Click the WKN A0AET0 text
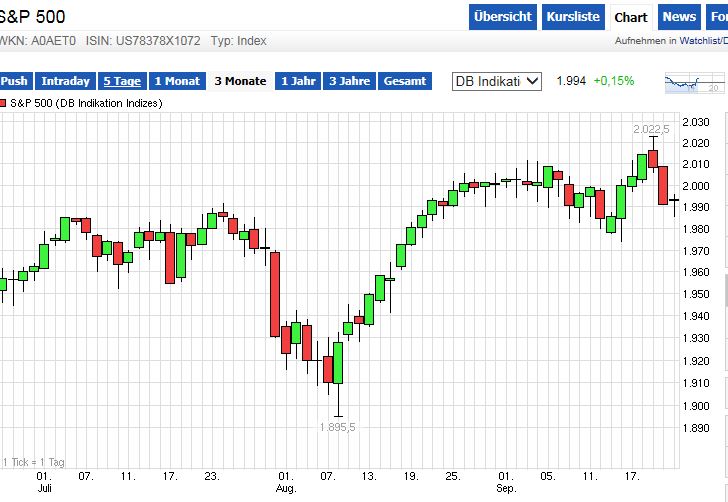 pos(37,41)
